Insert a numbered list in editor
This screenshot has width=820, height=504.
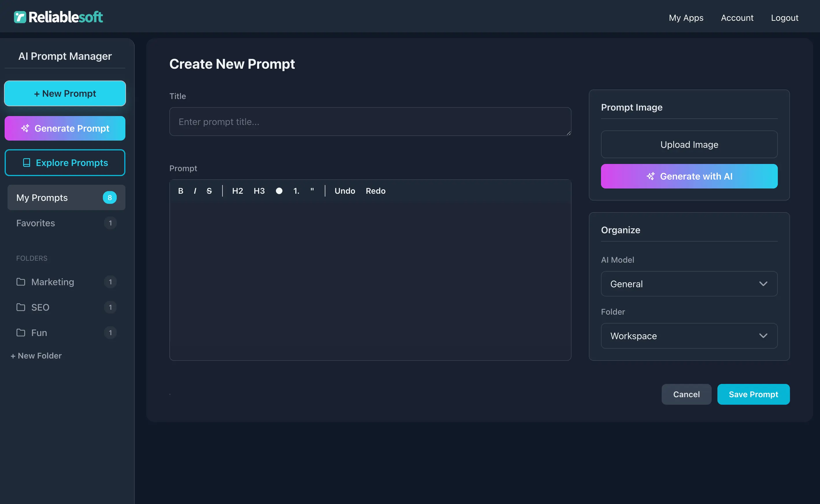[296, 191]
